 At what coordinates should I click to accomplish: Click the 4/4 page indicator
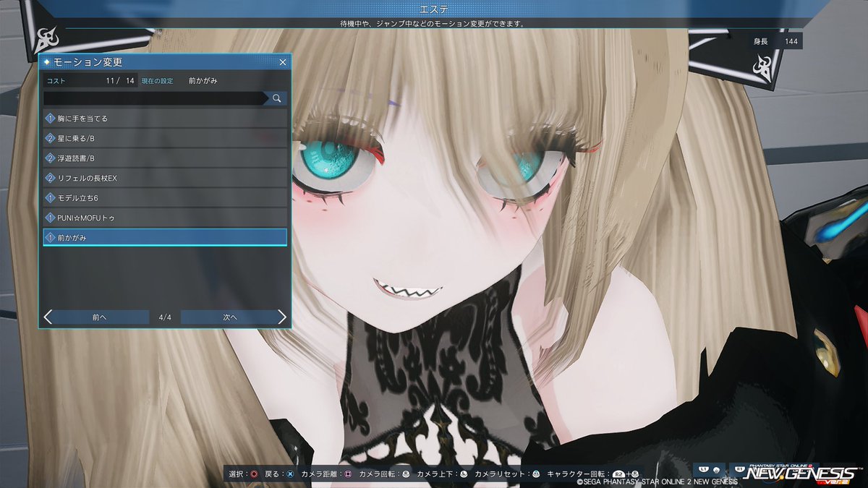coord(165,317)
